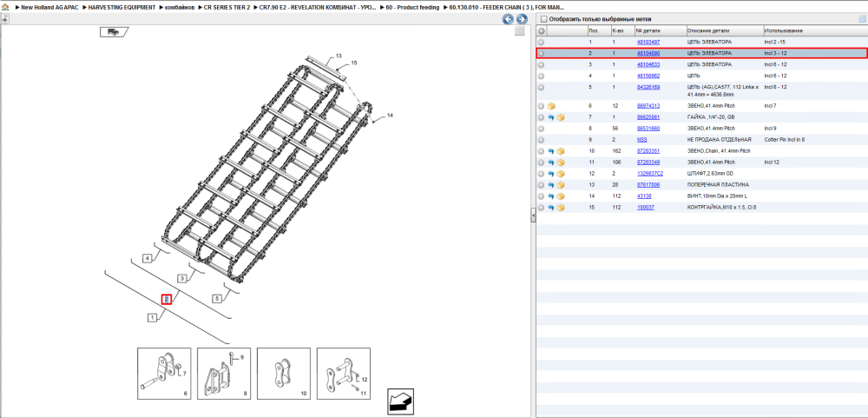Click the delivery truck icon above the diagram
868x418 pixels.
point(114,32)
